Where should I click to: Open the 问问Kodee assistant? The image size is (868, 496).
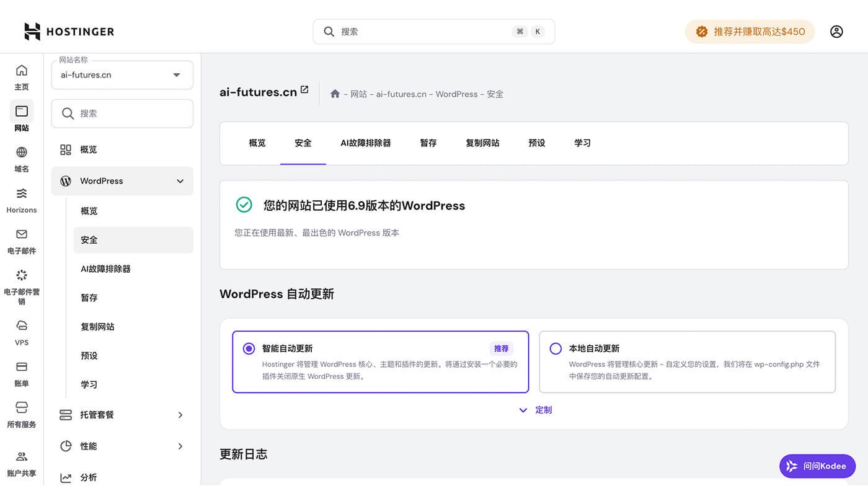[x=817, y=466]
